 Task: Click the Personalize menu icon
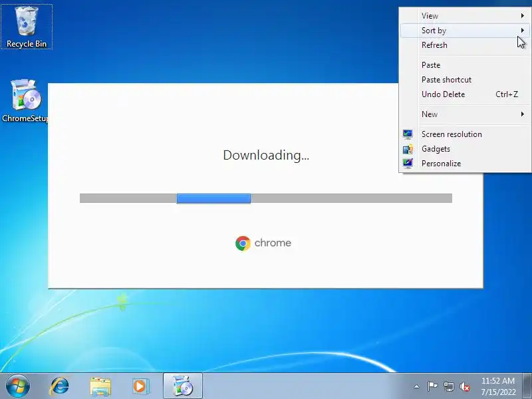coord(408,164)
